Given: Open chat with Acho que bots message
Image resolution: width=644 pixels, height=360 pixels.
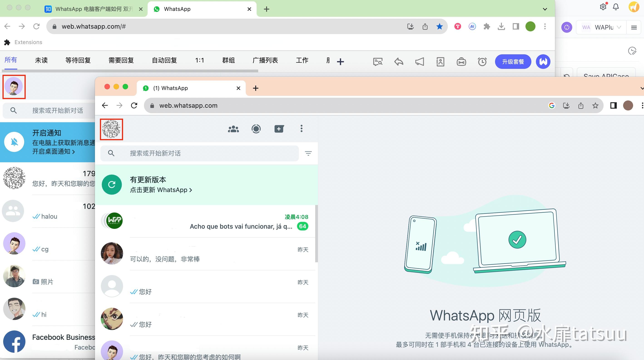Looking at the screenshot, I should point(206,221).
